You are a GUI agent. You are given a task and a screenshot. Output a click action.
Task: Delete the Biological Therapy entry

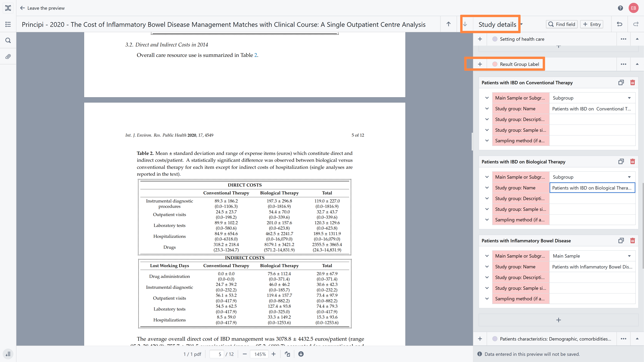click(x=632, y=162)
